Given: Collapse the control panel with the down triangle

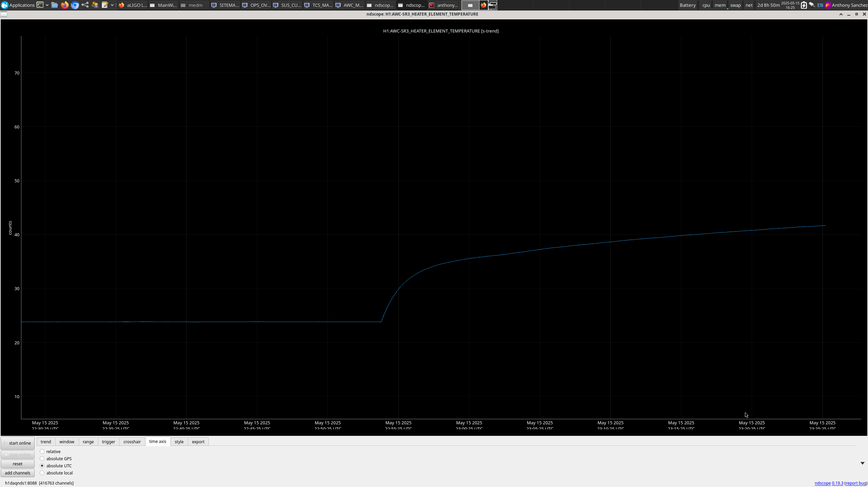Looking at the screenshot, I should tap(863, 463).
